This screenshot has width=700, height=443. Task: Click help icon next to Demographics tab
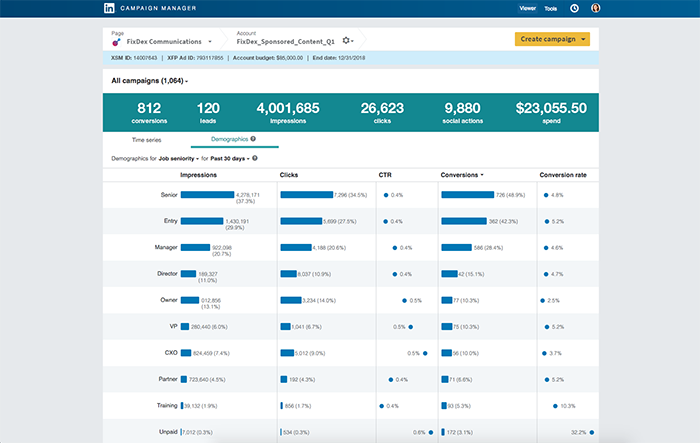[x=253, y=139]
